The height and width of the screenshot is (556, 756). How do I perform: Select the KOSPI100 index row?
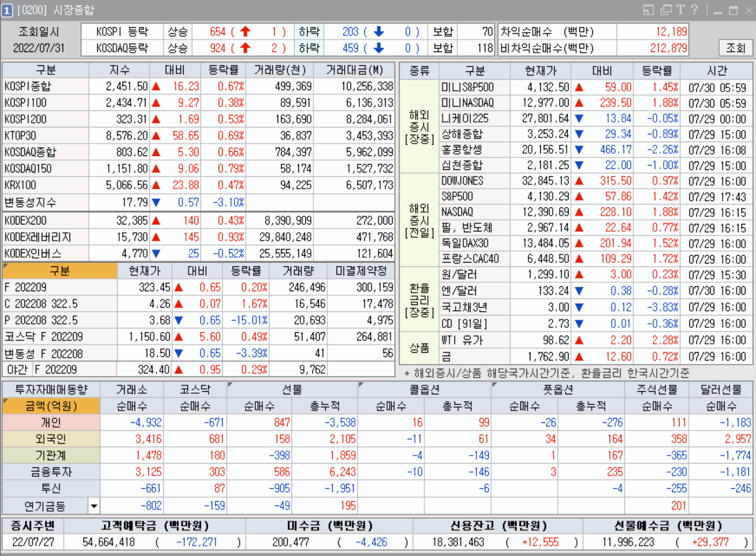(198, 103)
